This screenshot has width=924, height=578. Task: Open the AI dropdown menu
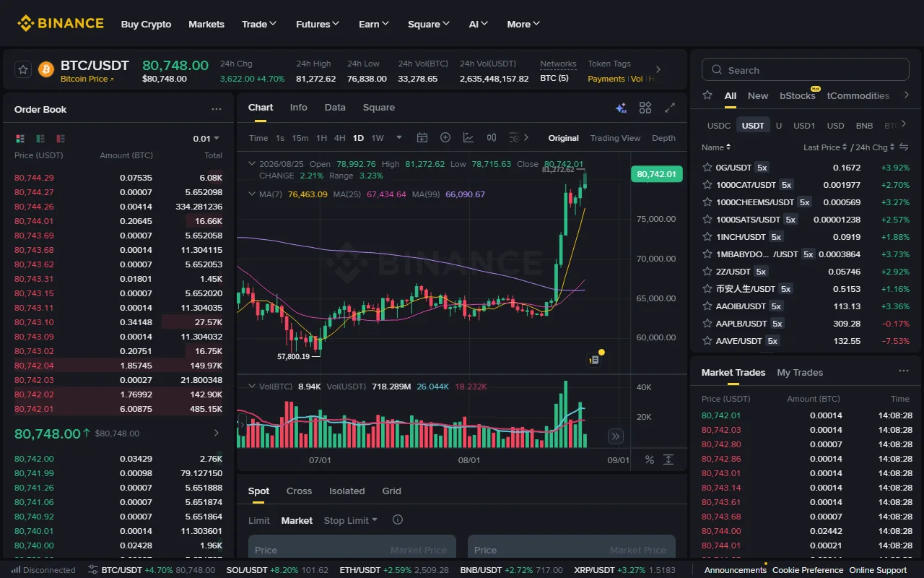point(479,24)
